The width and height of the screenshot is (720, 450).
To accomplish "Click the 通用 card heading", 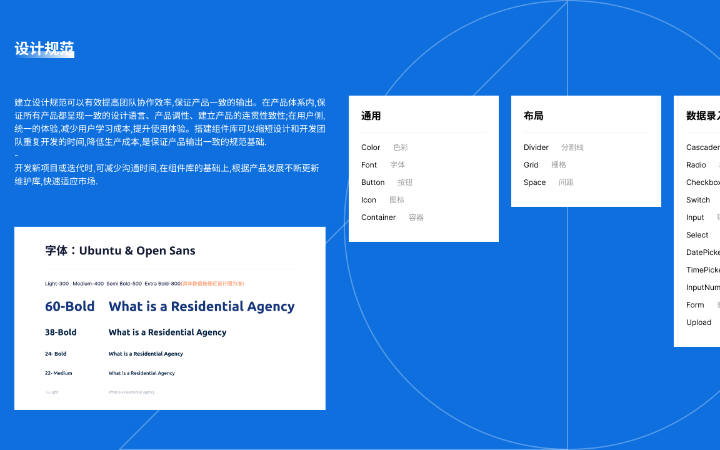I will coord(371,117).
